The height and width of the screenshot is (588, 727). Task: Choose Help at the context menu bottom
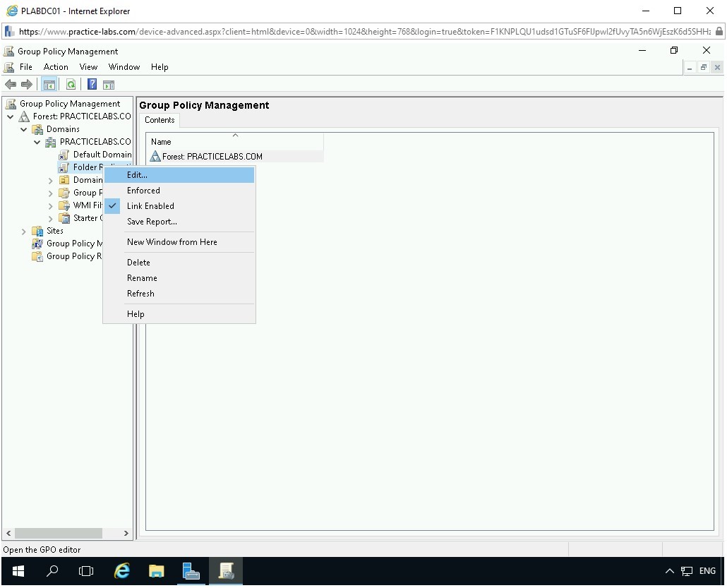click(x=179, y=314)
